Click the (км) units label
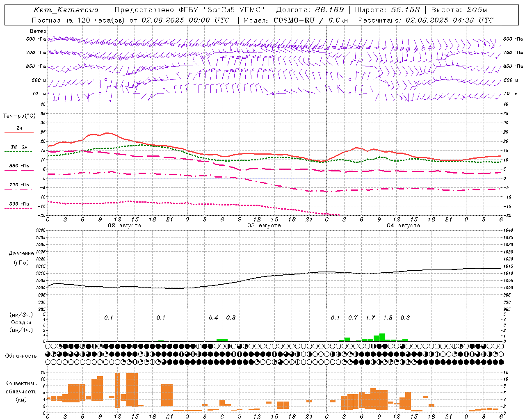 pos(21,399)
